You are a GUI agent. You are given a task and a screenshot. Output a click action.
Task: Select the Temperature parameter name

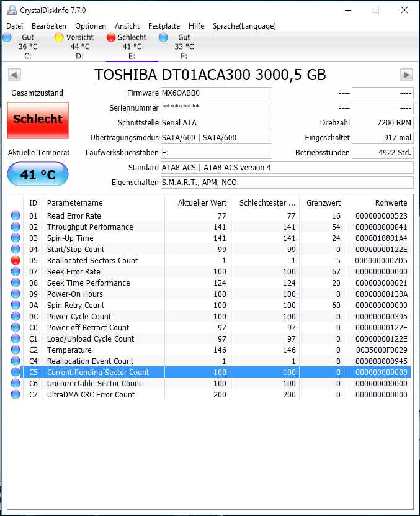click(69, 350)
